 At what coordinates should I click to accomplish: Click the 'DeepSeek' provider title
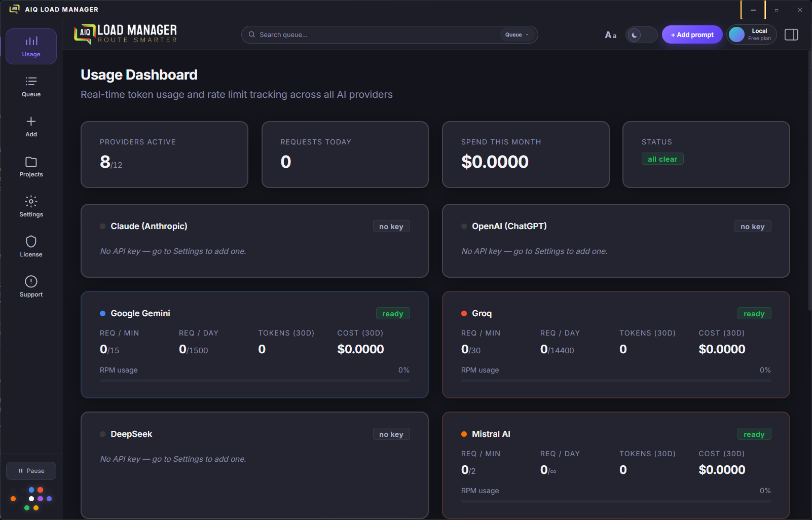click(x=131, y=434)
